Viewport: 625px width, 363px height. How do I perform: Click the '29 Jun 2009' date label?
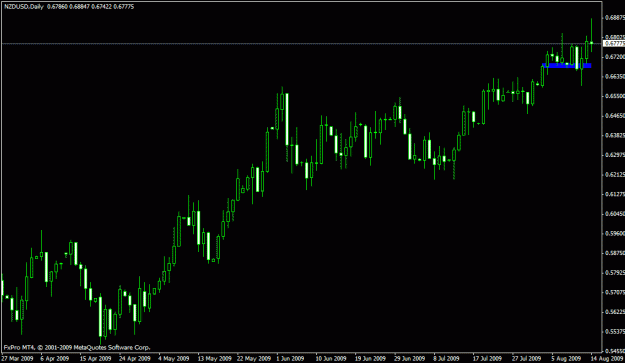pyautogui.click(x=410, y=358)
